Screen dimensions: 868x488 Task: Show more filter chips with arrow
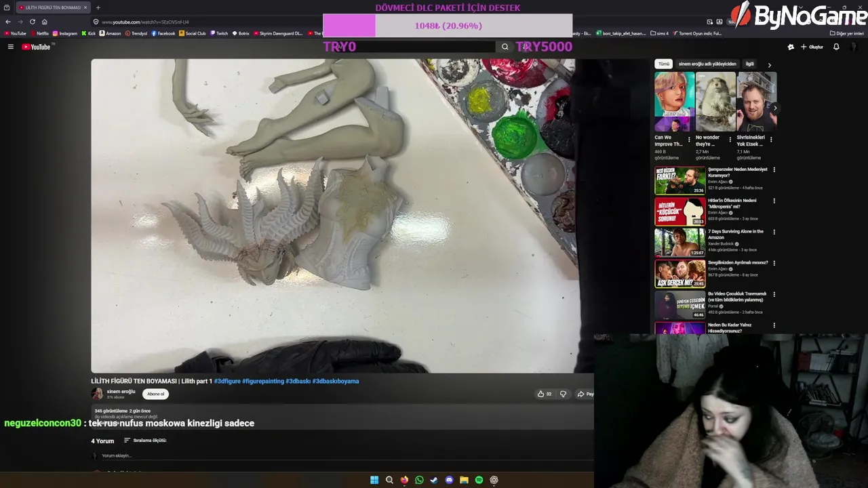(769, 64)
